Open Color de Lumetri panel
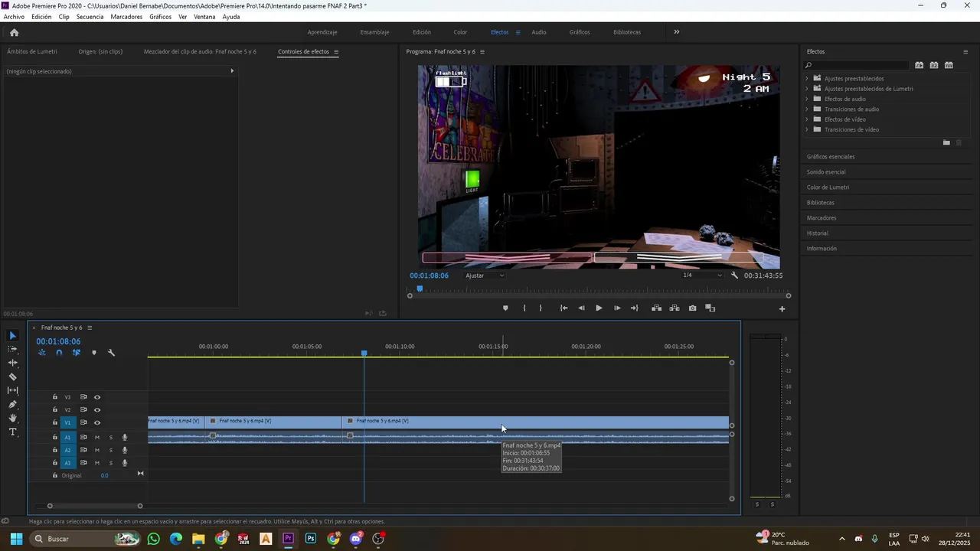This screenshot has height=551, width=980. pyautogui.click(x=828, y=187)
